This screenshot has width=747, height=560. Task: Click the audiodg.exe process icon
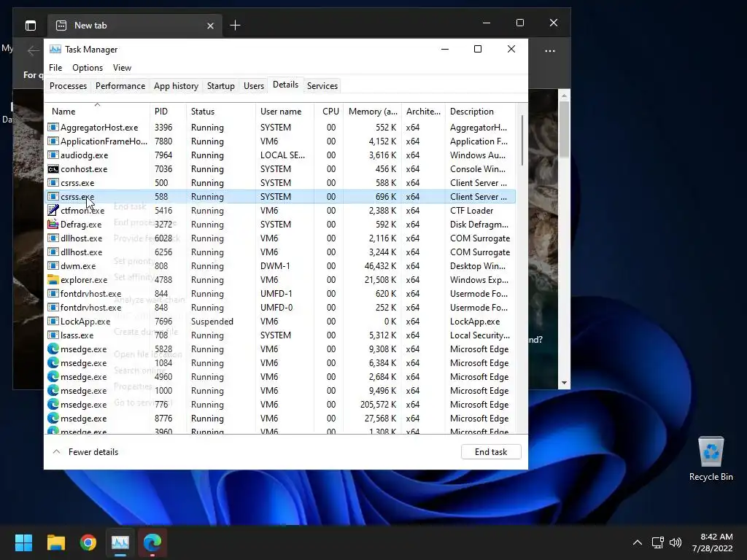(53, 155)
